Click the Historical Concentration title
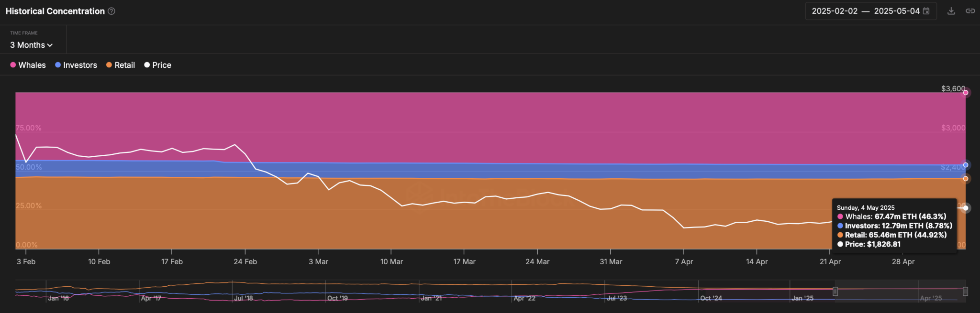 click(x=55, y=11)
